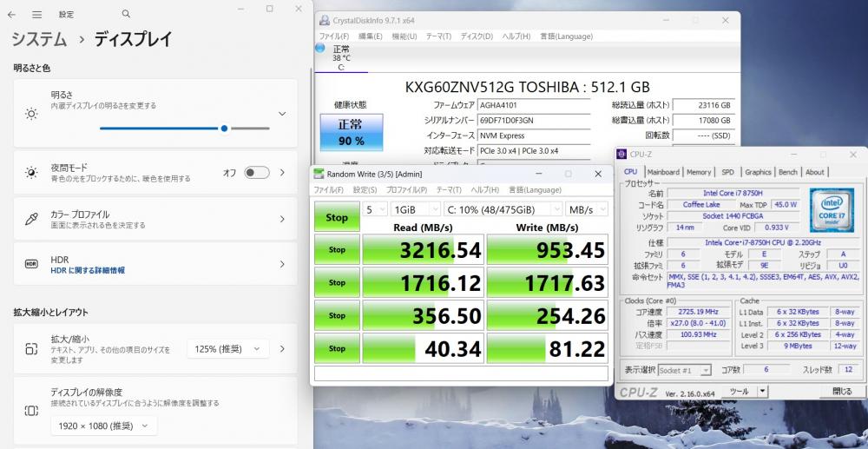This screenshot has height=449, width=868.
Task: Expand the brightness options chevron
Action: click(x=282, y=114)
